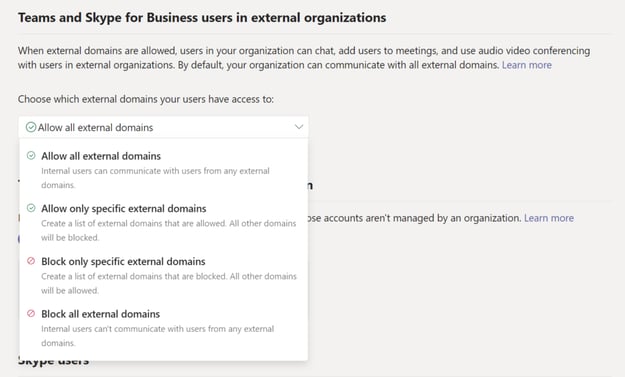This screenshot has height=377, width=625.
Task: Click description 'Internal users can't communicate with users'
Action: (157, 336)
